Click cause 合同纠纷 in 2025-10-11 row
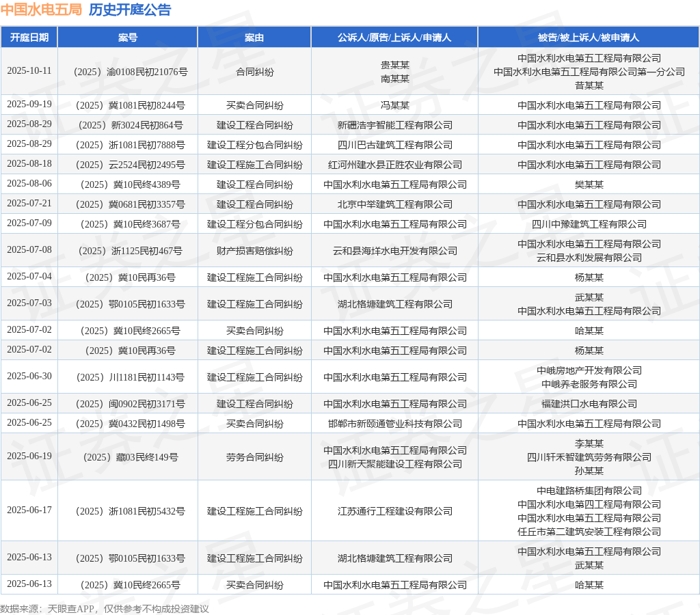This screenshot has height=615, width=700. pyautogui.click(x=254, y=72)
